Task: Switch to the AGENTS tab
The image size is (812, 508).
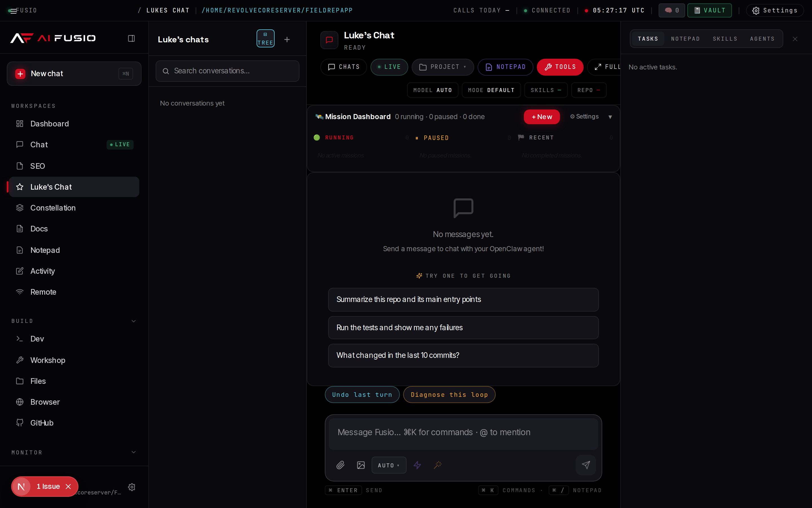Action: [x=762, y=39]
